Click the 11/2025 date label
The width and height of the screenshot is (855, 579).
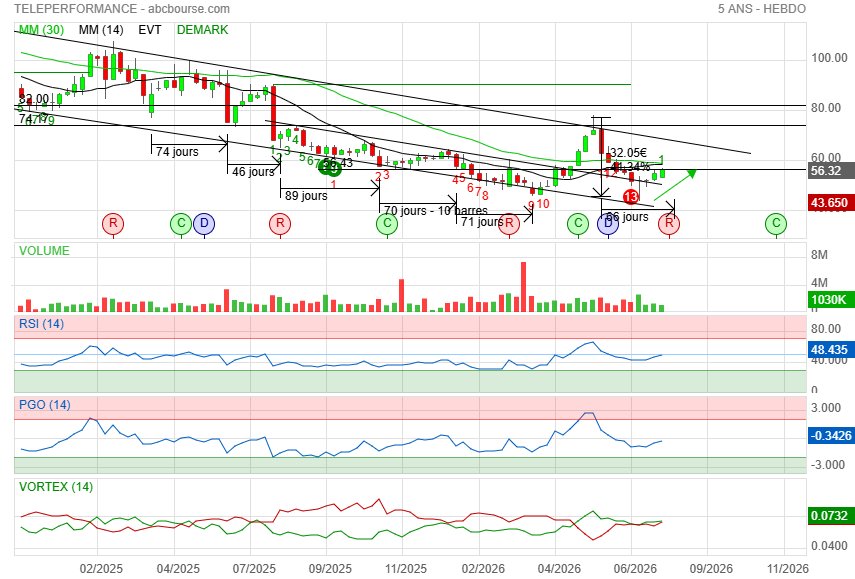pos(406,569)
